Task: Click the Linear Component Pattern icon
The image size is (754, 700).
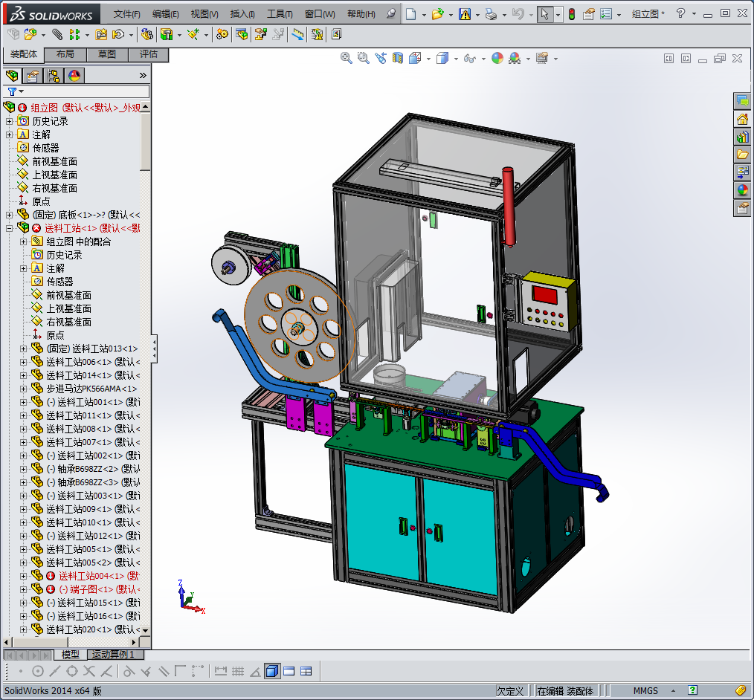Action: (74, 34)
